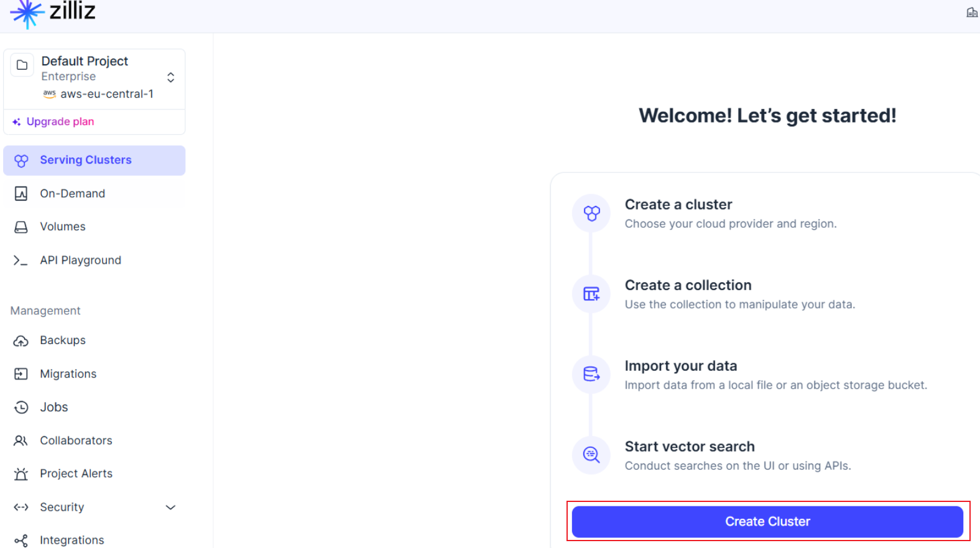Image resolution: width=980 pixels, height=548 pixels.
Task: Open the Default Project selector card
Action: [x=95, y=79]
